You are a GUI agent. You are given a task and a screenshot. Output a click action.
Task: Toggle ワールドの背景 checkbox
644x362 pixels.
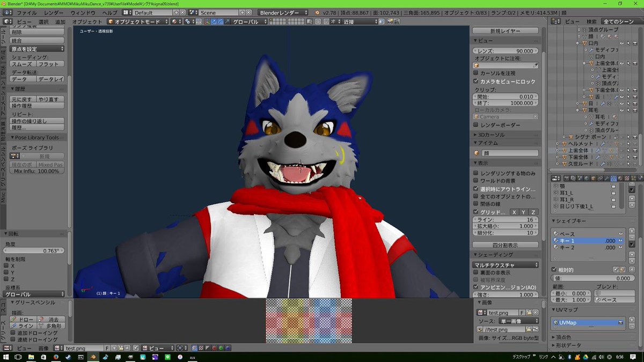point(475,181)
